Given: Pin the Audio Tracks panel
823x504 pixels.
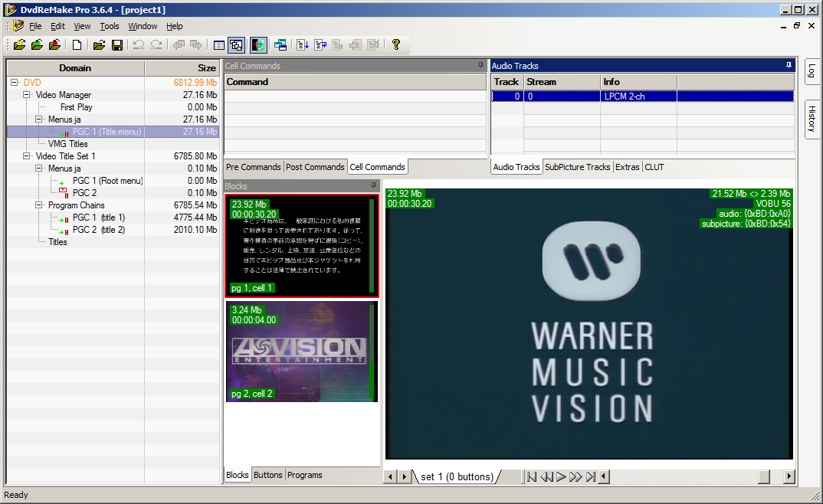Looking at the screenshot, I should click(x=789, y=66).
